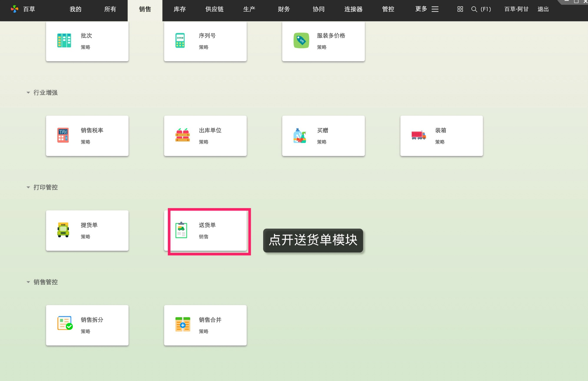Switch to the 库存 inventory tab

coord(179,9)
